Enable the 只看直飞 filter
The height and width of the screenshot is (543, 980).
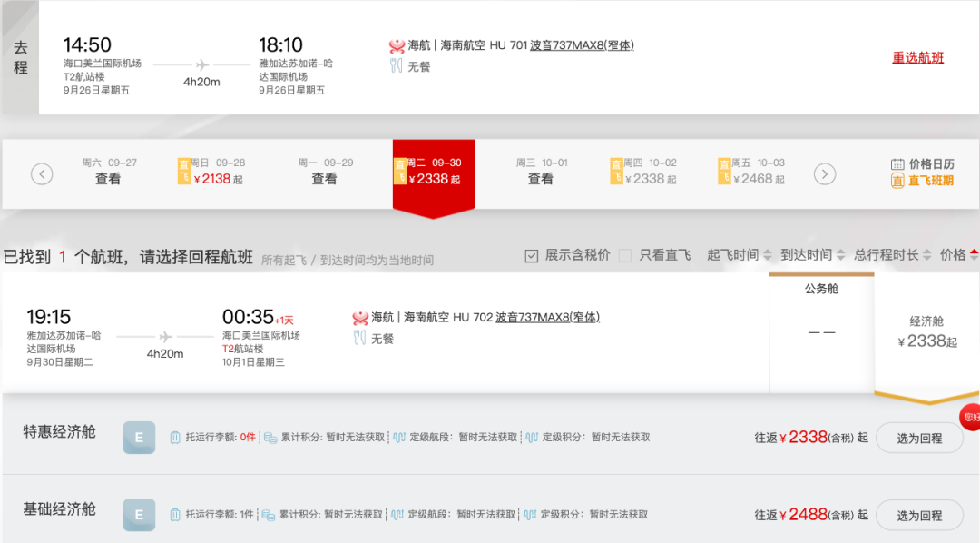624,254
